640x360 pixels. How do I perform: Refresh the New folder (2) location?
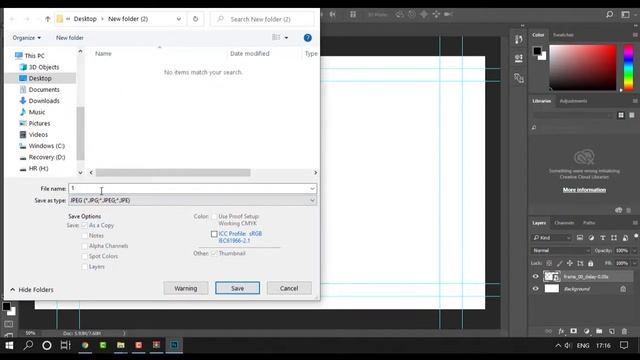(196, 19)
